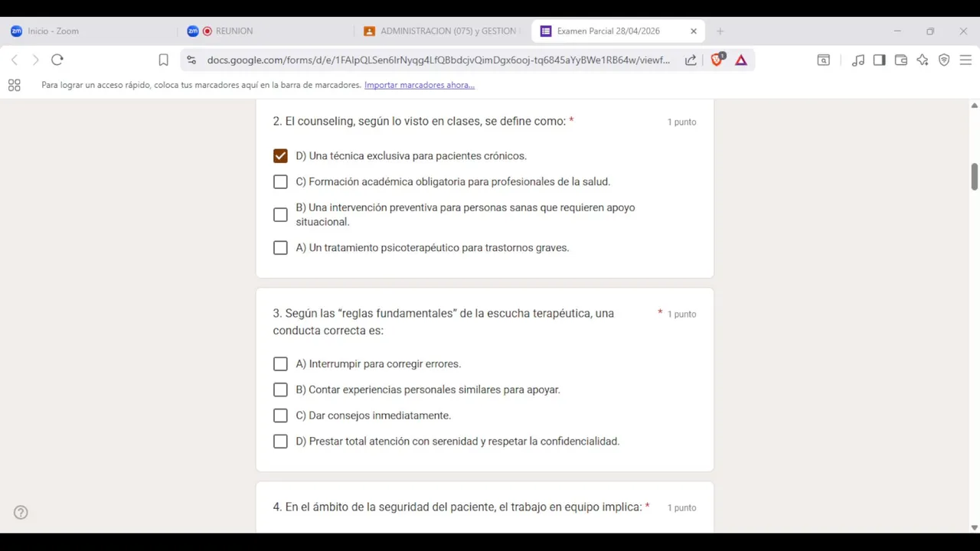Screen dimensions: 980x551
Task: Check option C Formación académica obligatoria
Action: point(280,182)
